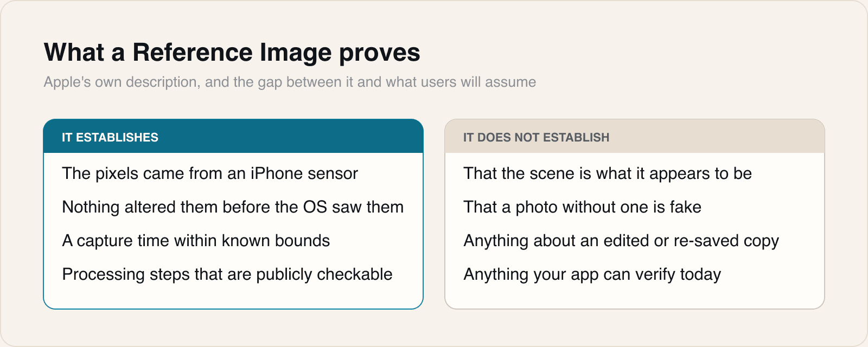Click the 'What a Reference Image proves' heading

point(232,53)
